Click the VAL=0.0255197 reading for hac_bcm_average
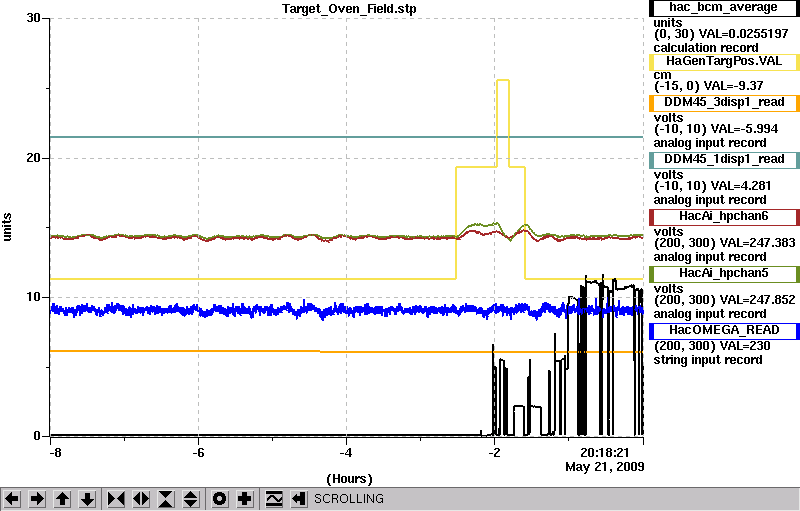Viewport: 800px width, 511px height. (743, 34)
